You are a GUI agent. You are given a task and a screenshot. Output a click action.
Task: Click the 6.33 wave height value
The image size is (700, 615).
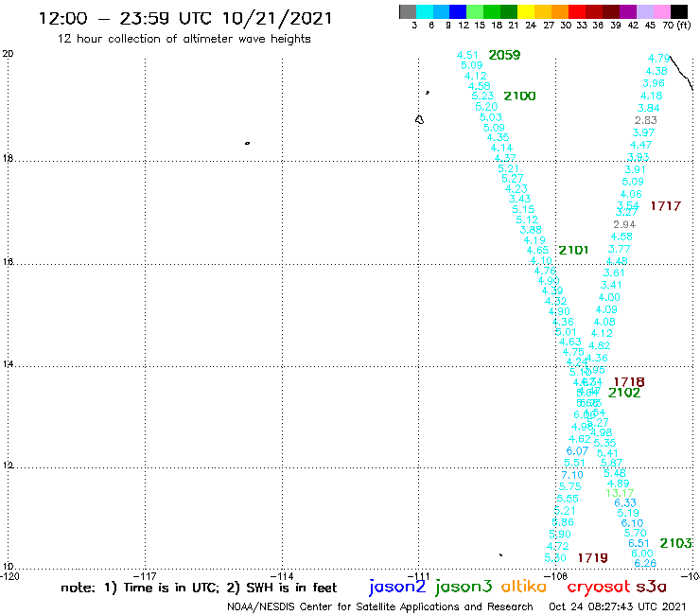coord(625,503)
